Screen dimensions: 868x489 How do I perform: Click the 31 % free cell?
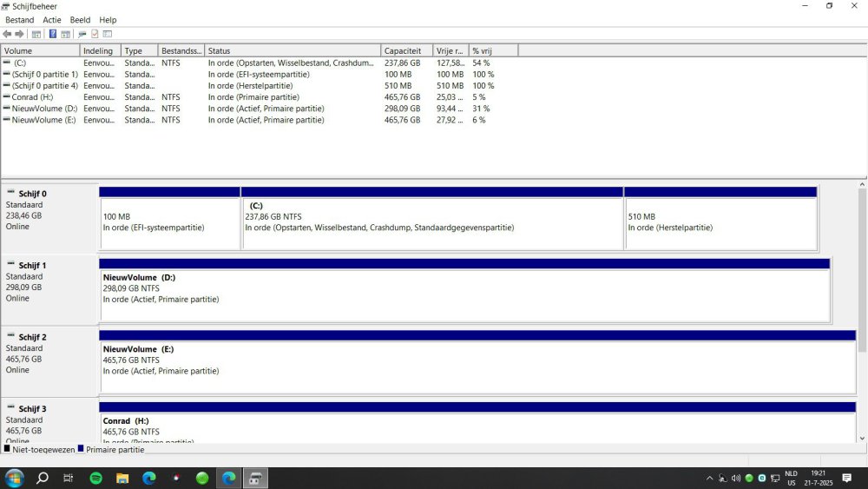(481, 109)
